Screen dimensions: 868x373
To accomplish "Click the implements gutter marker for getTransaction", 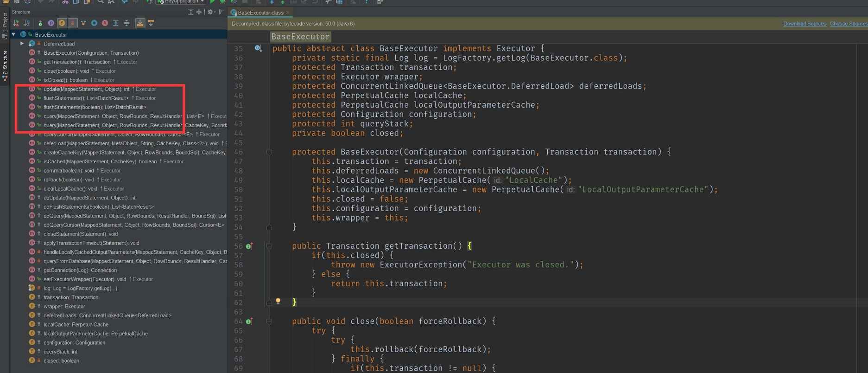I will point(249,246).
